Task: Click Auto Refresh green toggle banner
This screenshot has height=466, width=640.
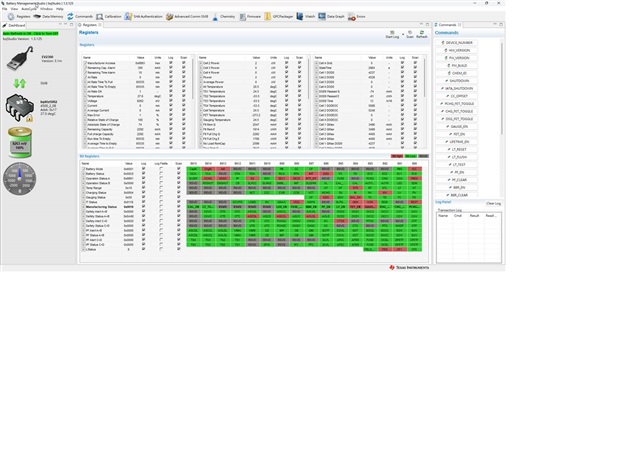Action: (31, 33)
